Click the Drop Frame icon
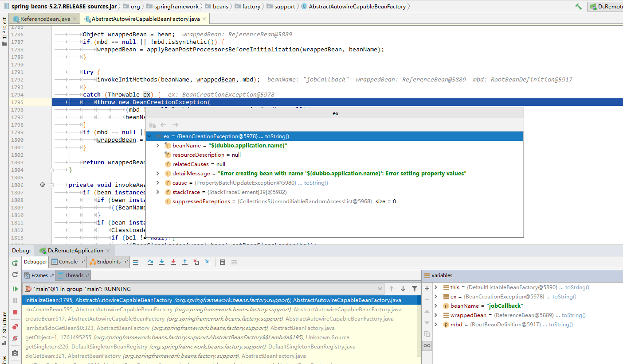Image resolution: width=623 pixels, height=364 pixels. click(196, 262)
